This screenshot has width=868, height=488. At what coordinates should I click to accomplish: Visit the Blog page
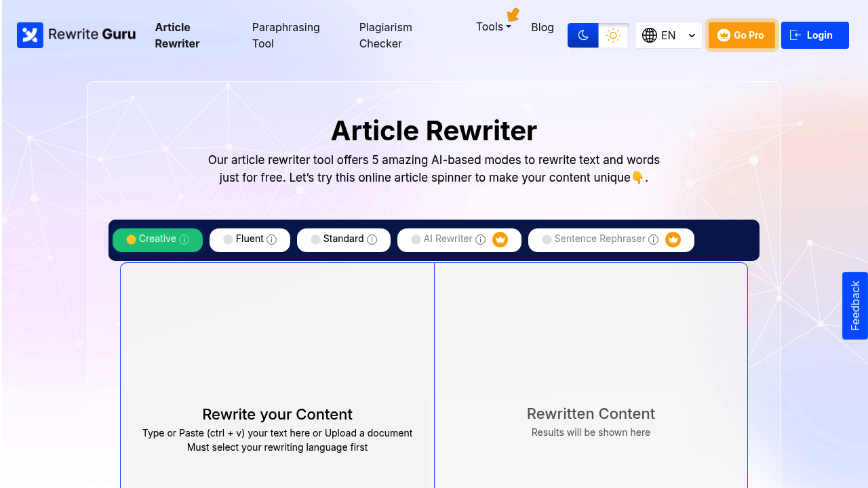(542, 28)
